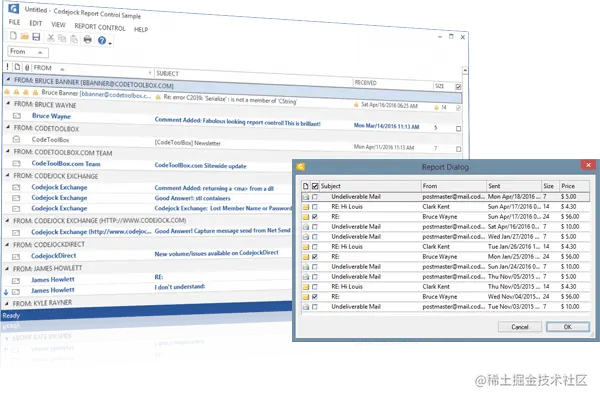Check the Mon Apr/18/2016 Undeliverable Mail checkbox
The height and width of the screenshot is (400, 600).
pyautogui.click(x=315, y=197)
